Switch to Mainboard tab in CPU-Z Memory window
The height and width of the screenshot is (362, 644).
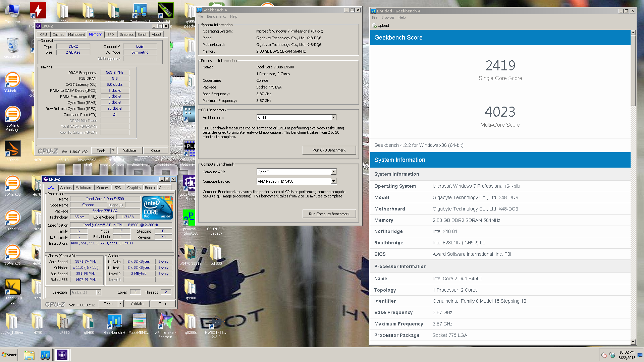click(76, 35)
